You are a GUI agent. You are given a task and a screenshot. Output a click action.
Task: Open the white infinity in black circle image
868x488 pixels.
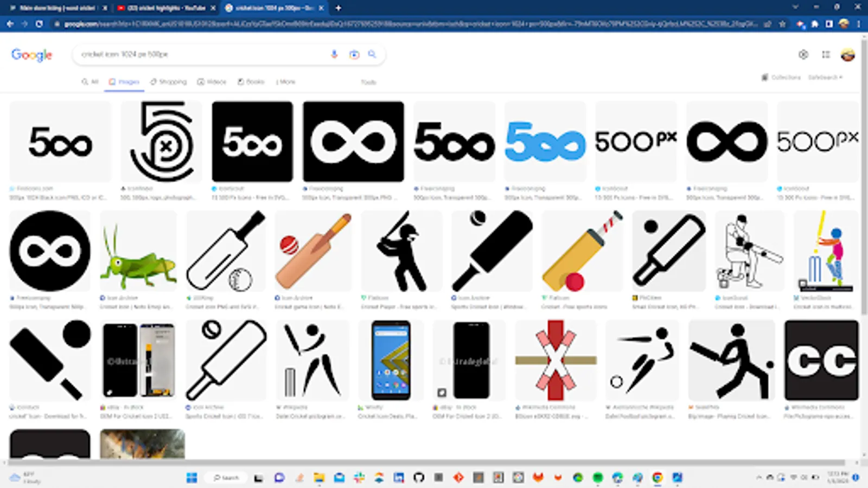point(50,251)
